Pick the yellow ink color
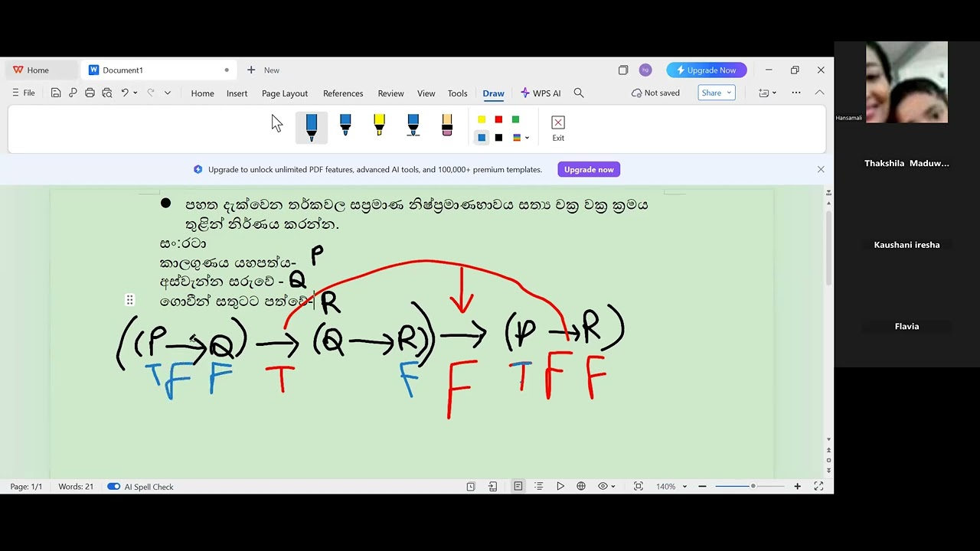 [482, 119]
